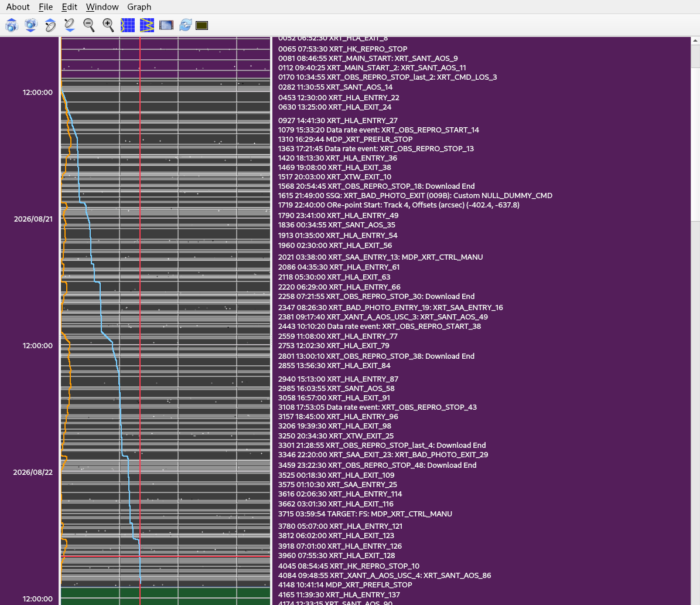This screenshot has width=700, height=605.
Task: Click the horizontal red timeline marker
Action: click(165, 556)
